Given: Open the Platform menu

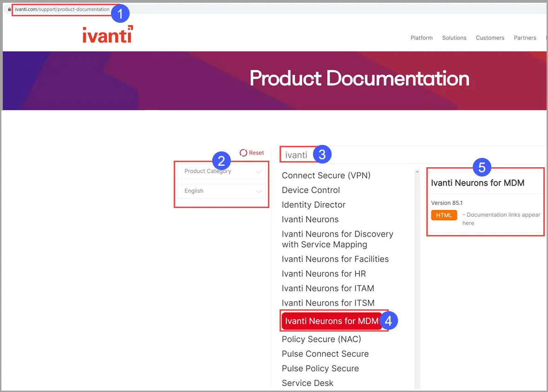Looking at the screenshot, I should (422, 38).
